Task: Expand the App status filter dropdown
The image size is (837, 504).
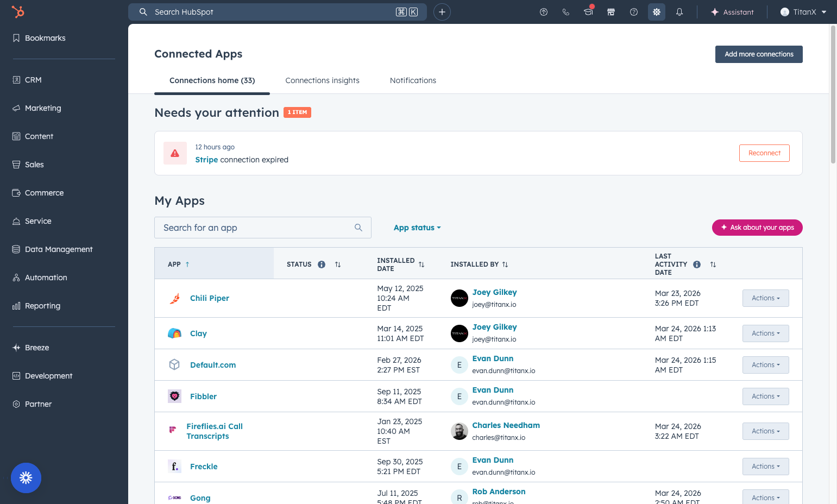Action: pyautogui.click(x=417, y=228)
